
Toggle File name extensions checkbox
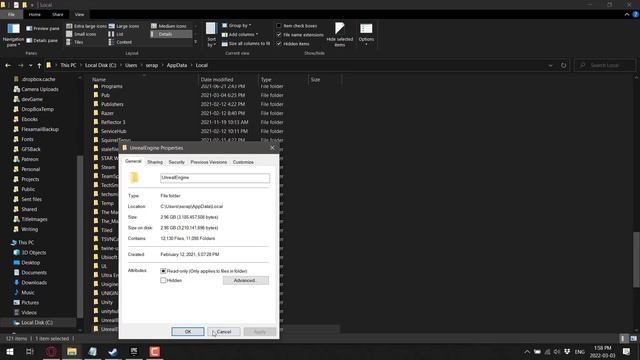click(x=279, y=35)
